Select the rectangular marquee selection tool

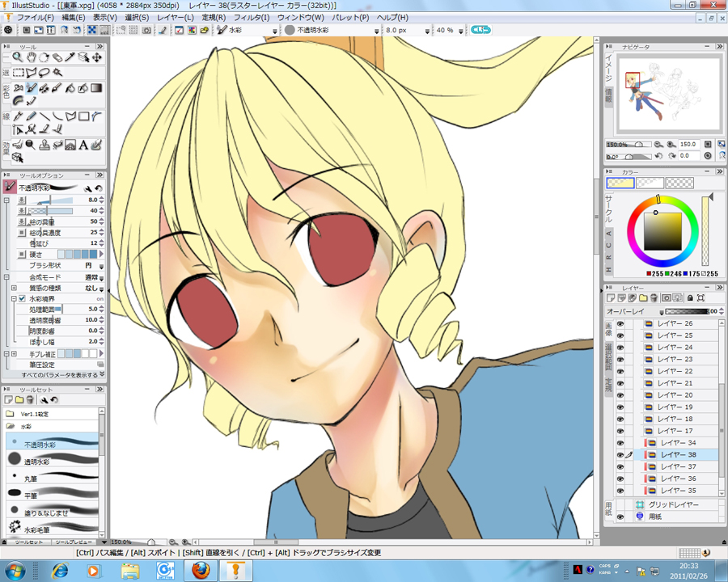click(18, 73)
